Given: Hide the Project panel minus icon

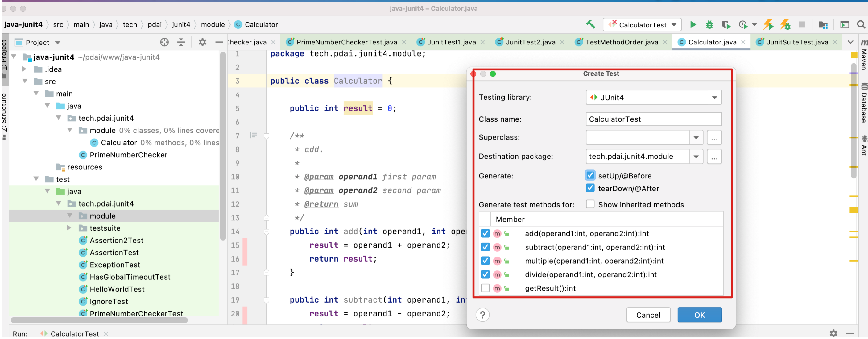Looking at the screenshot, I should [x=219, y=42].
